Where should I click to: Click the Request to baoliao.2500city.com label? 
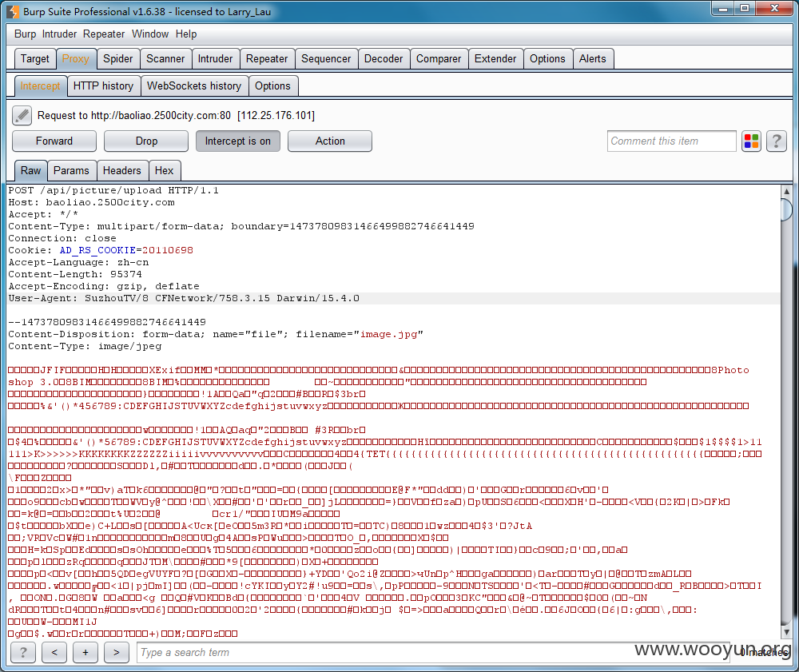pyautogui.click(x=176, y=116)
